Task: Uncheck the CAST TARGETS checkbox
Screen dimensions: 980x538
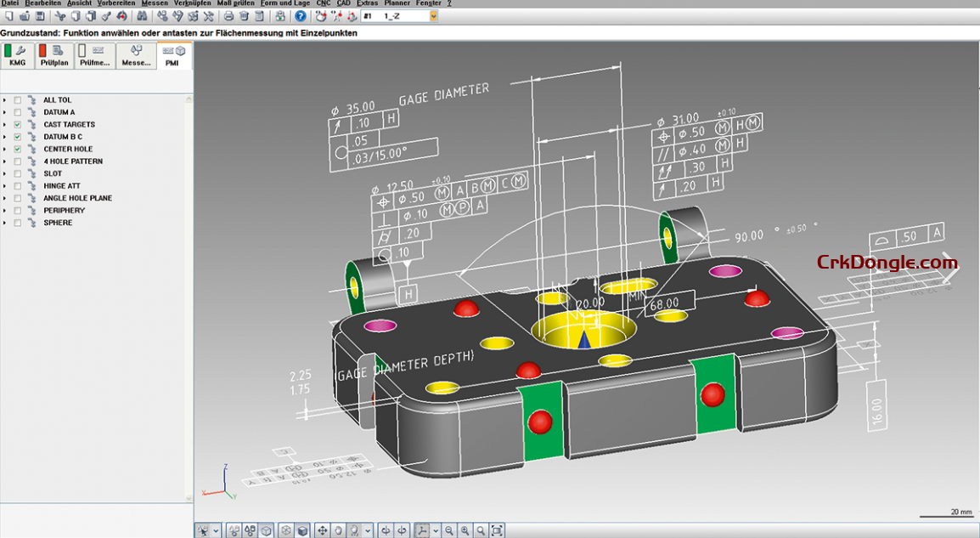Action: (18, 125)
